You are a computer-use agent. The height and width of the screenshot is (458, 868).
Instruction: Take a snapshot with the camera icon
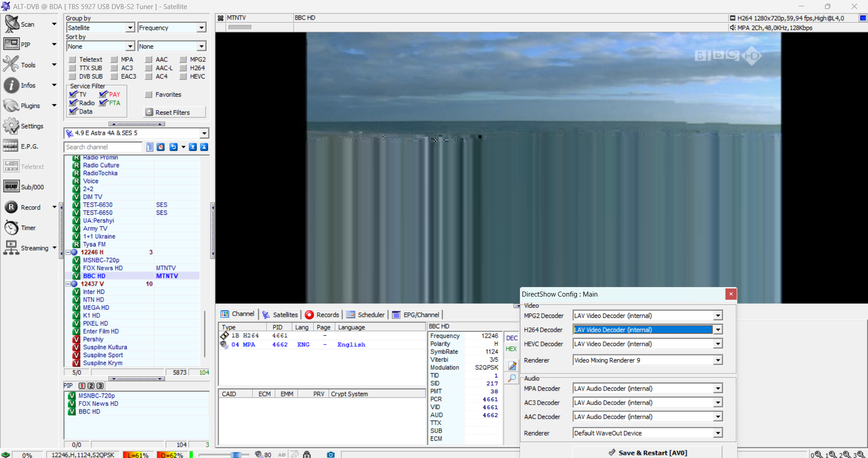[x=331, y=454]
